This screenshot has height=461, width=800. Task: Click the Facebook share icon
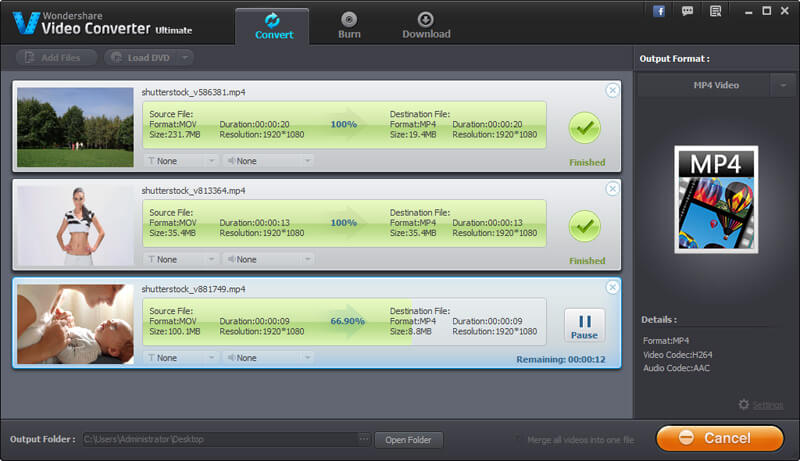[x=659, y=11]
